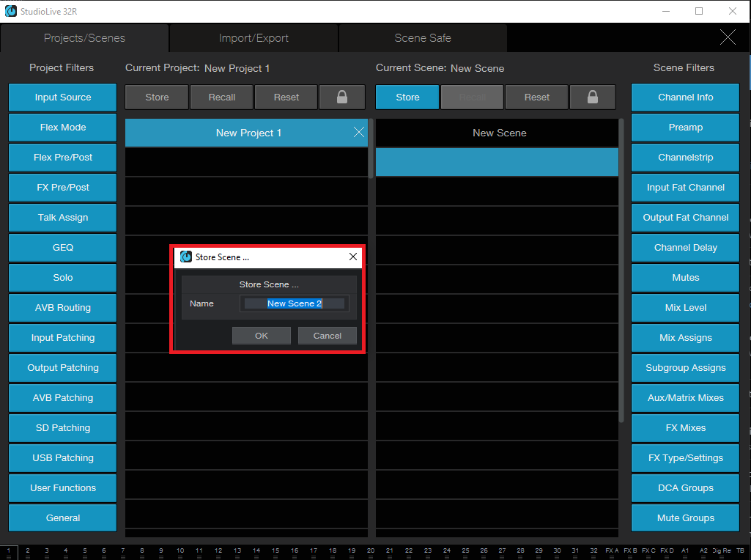Switch to the Projects/Scenes tab
Screen dimensions: 751x560
[84, 38]
